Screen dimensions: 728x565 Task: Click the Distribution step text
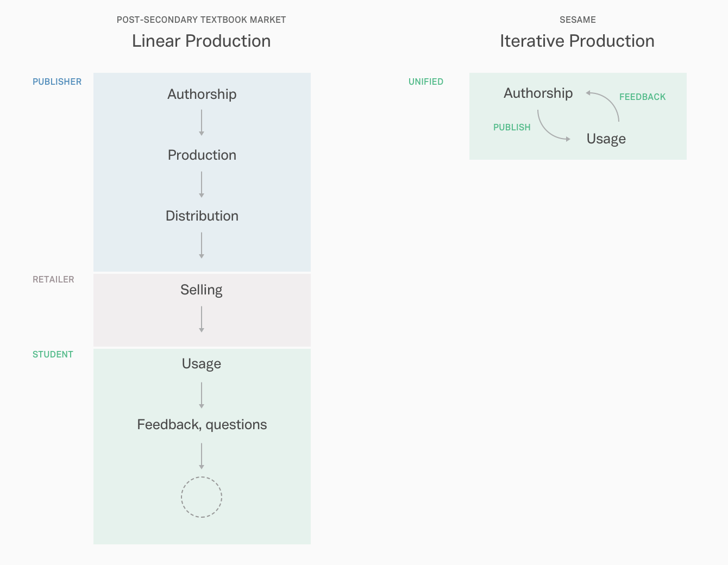202,216
